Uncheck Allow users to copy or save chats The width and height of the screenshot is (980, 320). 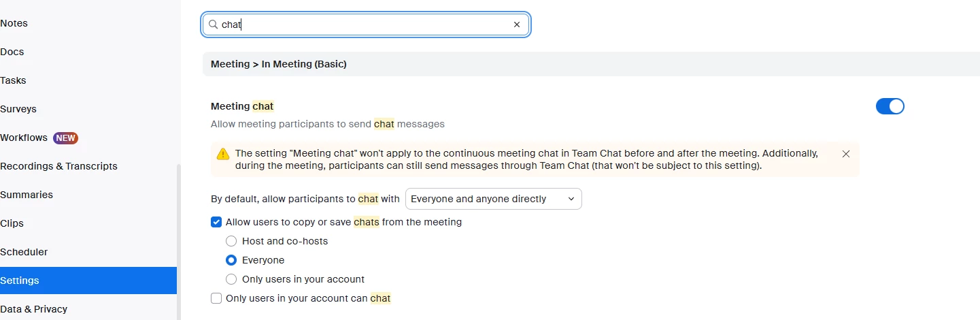(216, 222)
